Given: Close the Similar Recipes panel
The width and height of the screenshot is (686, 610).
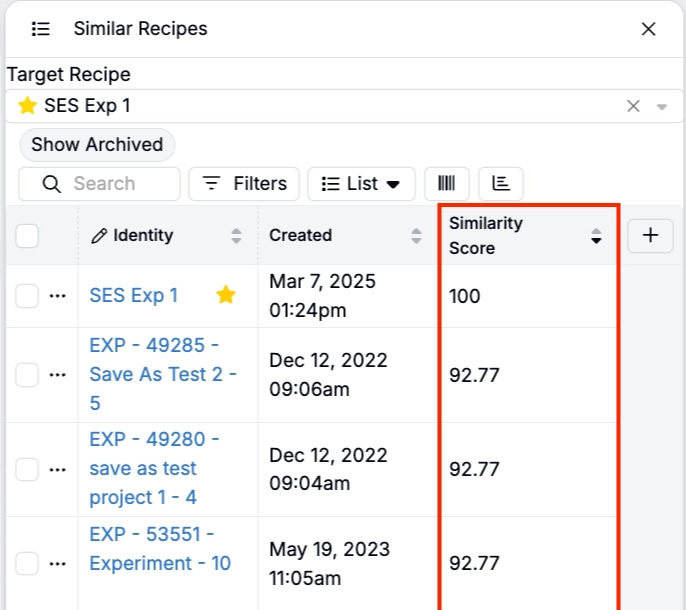Looking at the screenshot, I should click(x=648, y=29).
